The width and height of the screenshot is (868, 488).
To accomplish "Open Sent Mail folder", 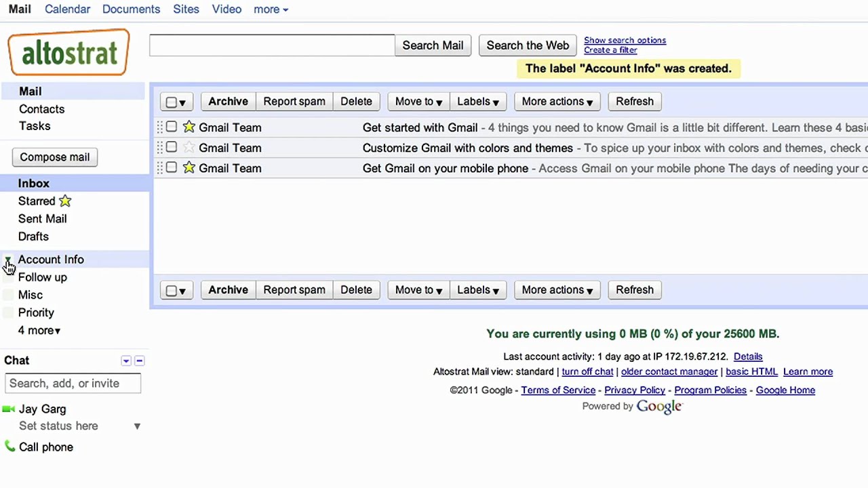I will click(42, 219).
